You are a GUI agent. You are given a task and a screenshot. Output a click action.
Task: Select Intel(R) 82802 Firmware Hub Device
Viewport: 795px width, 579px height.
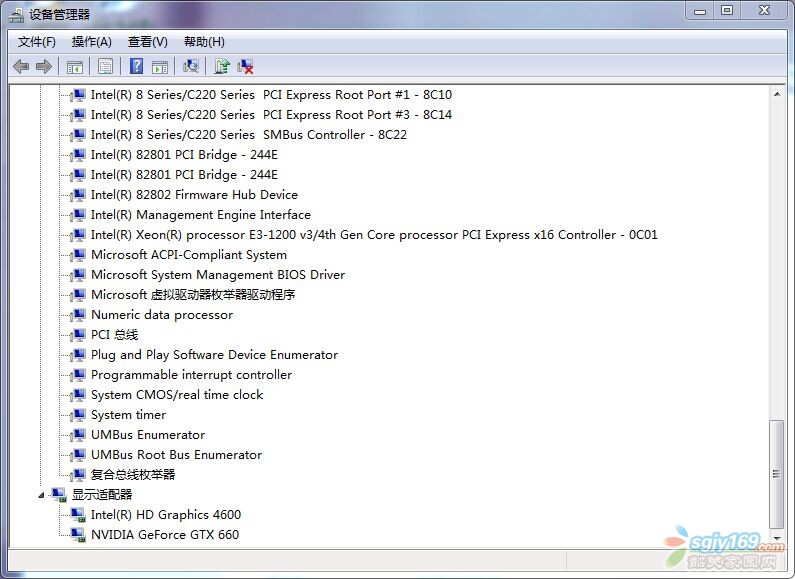(194, 195)
